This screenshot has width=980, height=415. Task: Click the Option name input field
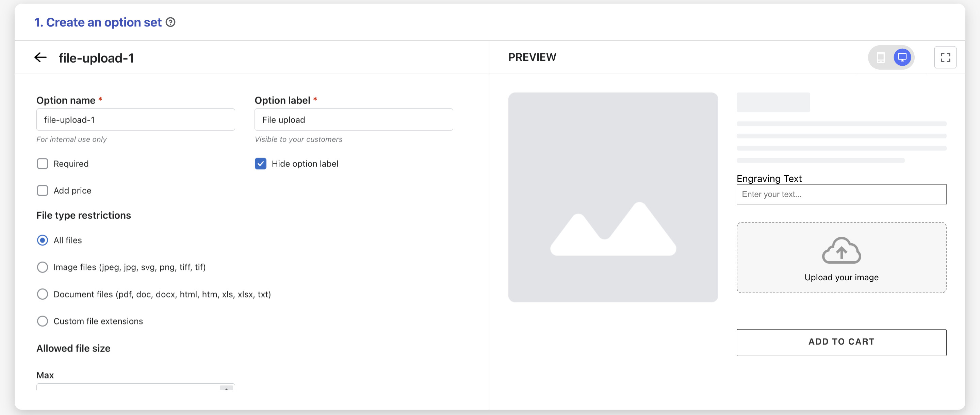tap(135, 120)
